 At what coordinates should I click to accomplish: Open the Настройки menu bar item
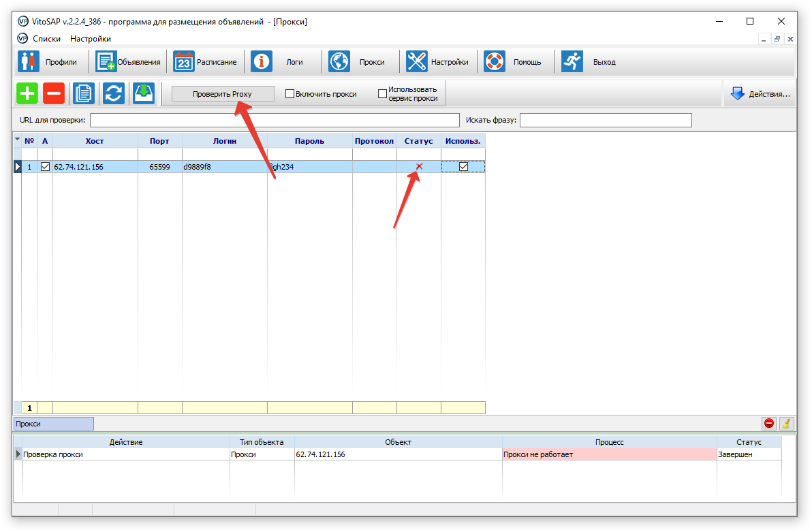(90, 39)
